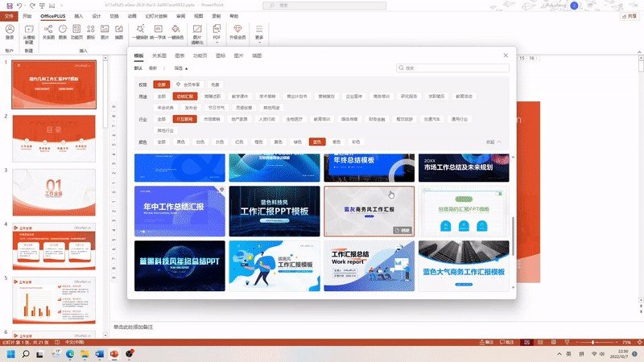Click the 图片清晰化 ribbon icon
Image resolution: width=644 pixels, height=362 pixels.
pyautogui.click(x=197, y=34)
